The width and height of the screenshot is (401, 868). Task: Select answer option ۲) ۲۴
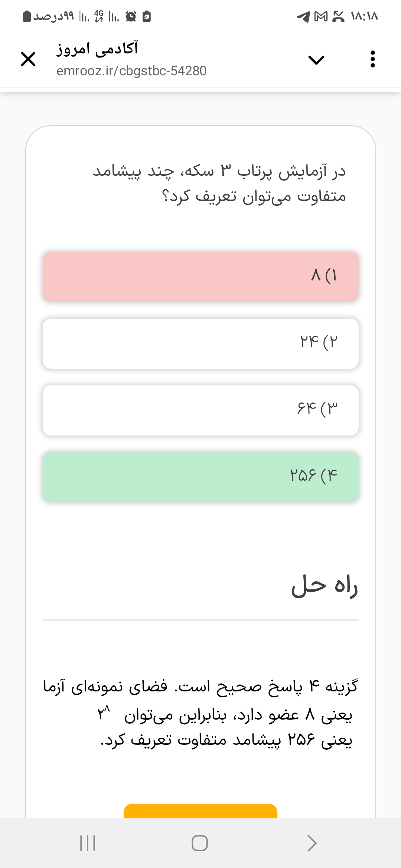pos(200,343)
